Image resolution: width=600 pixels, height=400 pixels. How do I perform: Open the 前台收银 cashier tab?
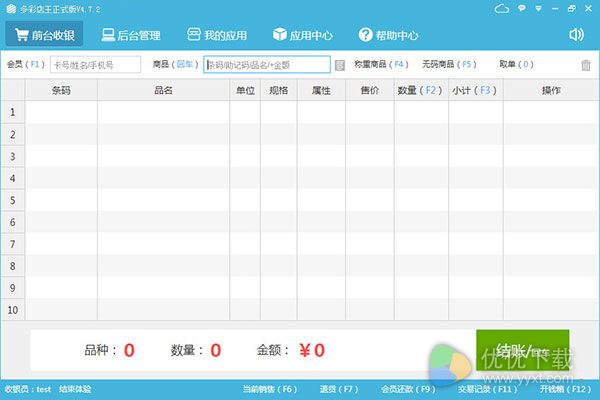(44, 35)
